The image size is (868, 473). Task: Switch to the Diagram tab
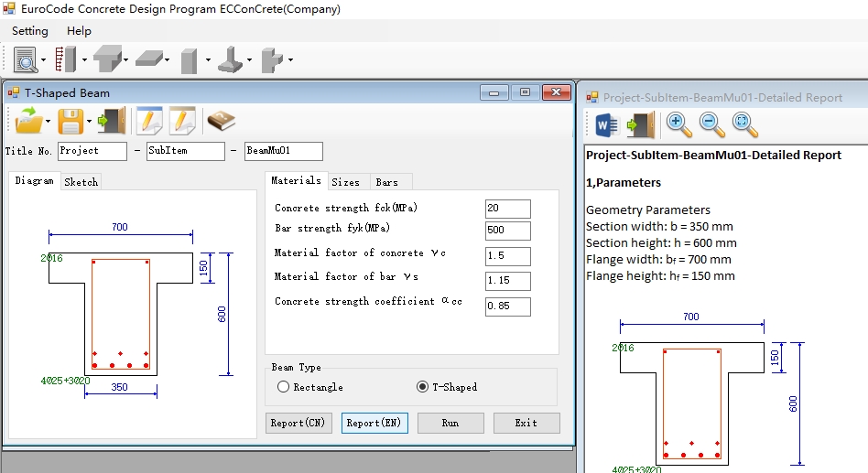point(34,181)
